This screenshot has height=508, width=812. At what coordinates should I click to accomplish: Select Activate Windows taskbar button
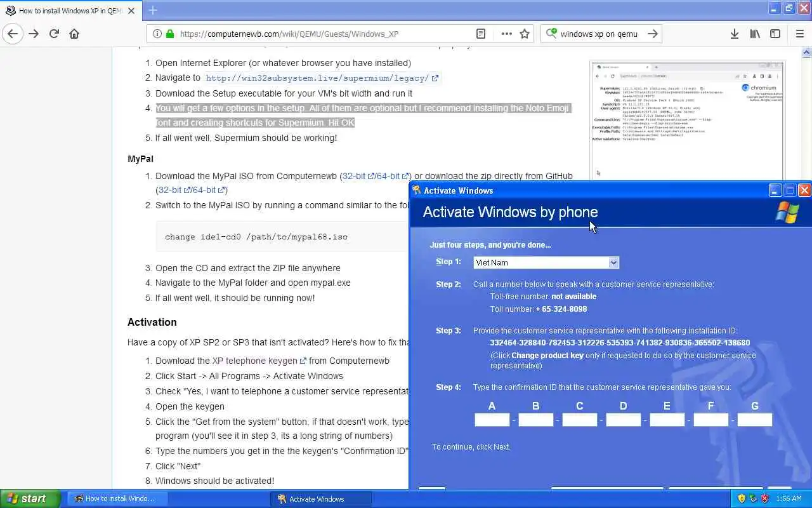[322, 498]
